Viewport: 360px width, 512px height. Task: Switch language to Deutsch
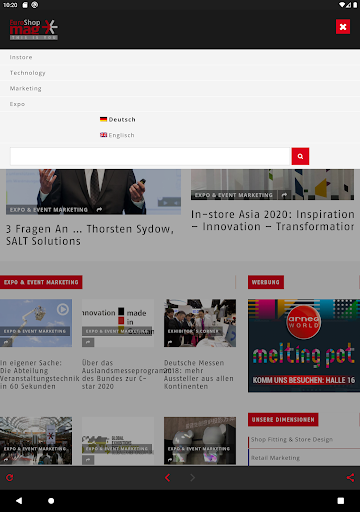point(118,119)
